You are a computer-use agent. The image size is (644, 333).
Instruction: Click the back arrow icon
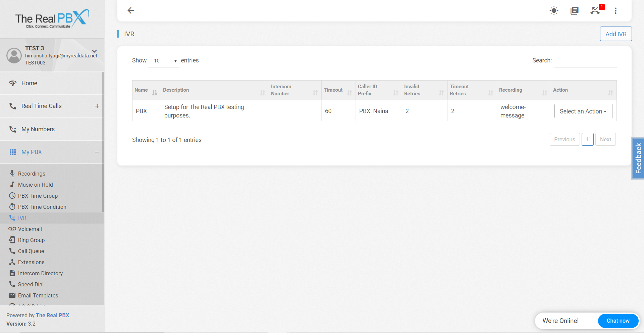click(131, 11)
